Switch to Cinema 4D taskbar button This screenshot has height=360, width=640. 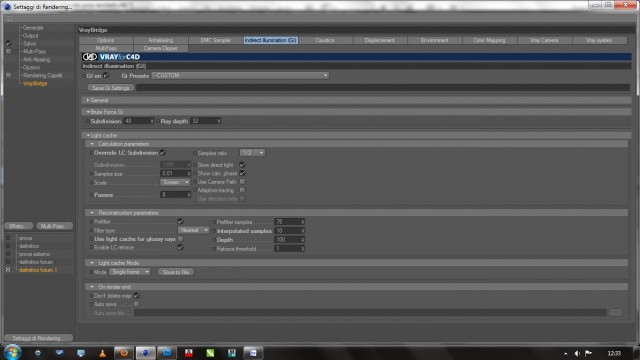145,353
